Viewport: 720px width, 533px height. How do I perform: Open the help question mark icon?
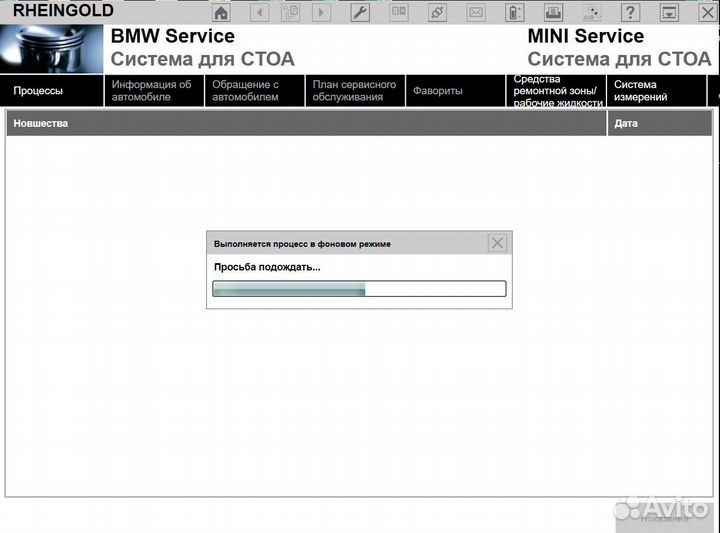click(x=630, y=12)
